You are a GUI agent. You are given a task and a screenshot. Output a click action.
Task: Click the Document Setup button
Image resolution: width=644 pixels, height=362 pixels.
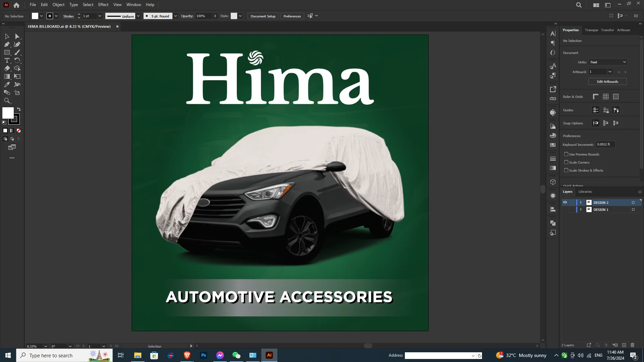(263, 16)
